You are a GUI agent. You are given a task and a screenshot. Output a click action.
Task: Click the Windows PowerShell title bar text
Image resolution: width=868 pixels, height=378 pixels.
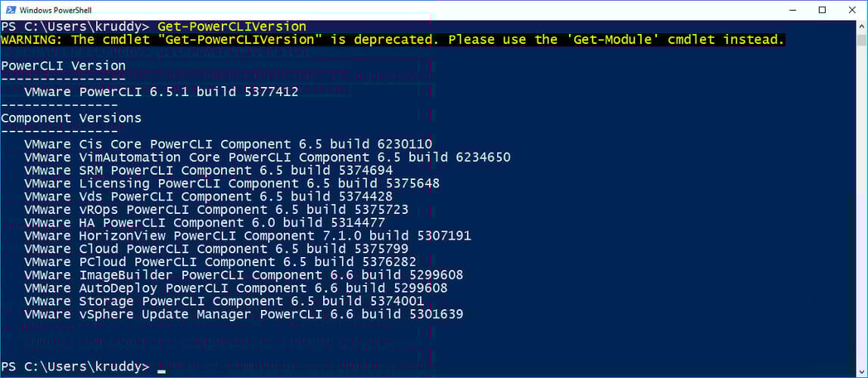point(54,10)
